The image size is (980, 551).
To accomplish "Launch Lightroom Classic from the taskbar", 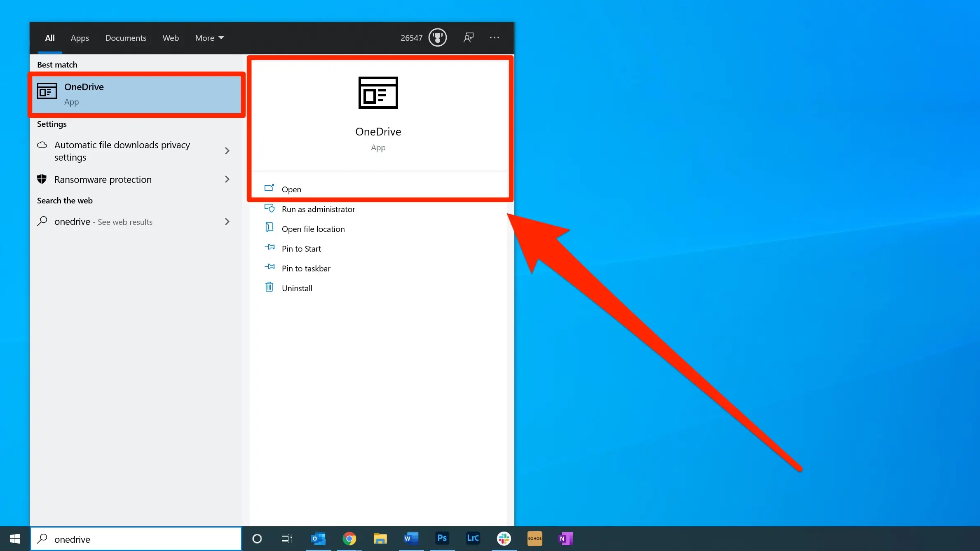I will click(473, 538).
